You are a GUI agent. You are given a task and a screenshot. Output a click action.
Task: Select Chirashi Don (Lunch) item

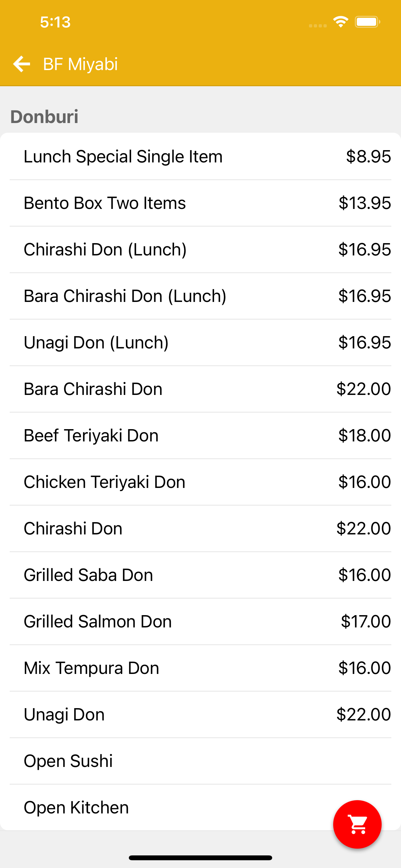click(105, 249)
